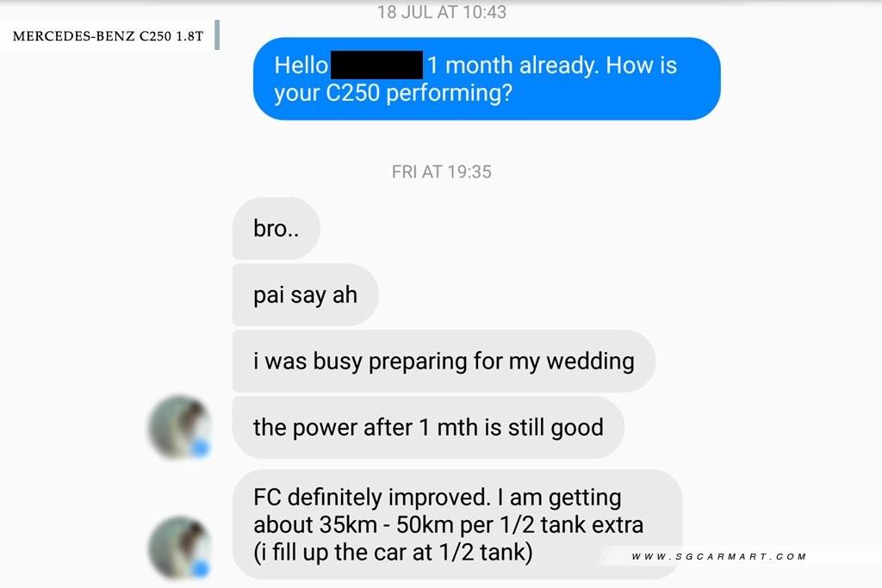This screenshot has width=882, height=588.
Task: Click the 'FRI AT 19:35' timestamp
Action: tap(442, 171)
